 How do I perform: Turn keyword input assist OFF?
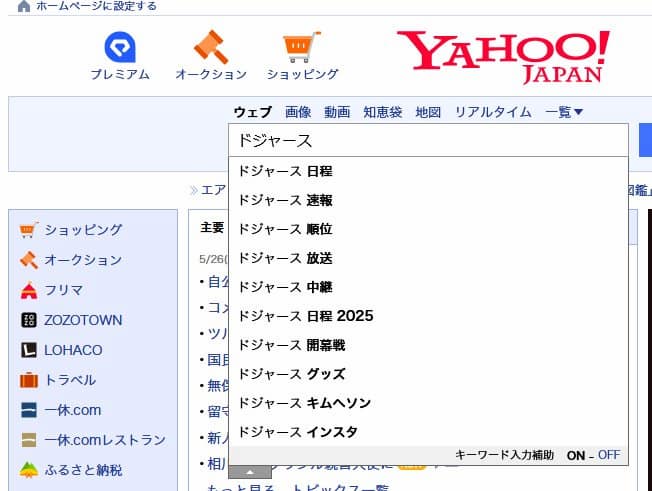click(609, 455)
